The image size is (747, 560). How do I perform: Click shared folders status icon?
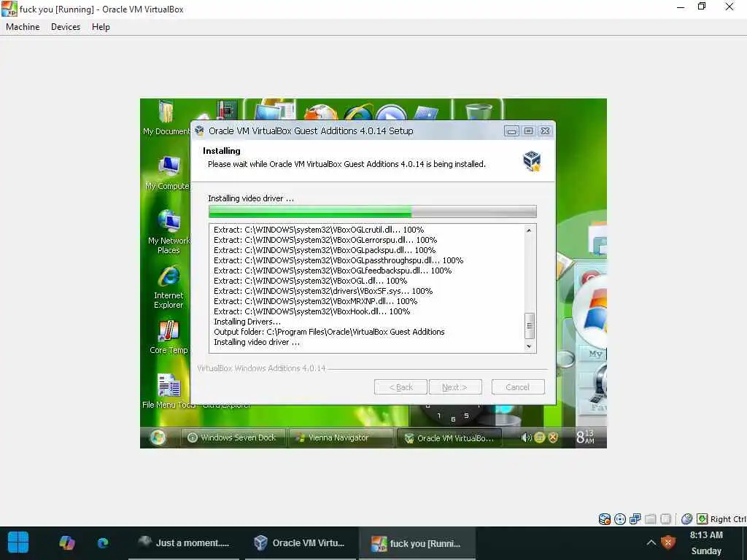[650, 519]
